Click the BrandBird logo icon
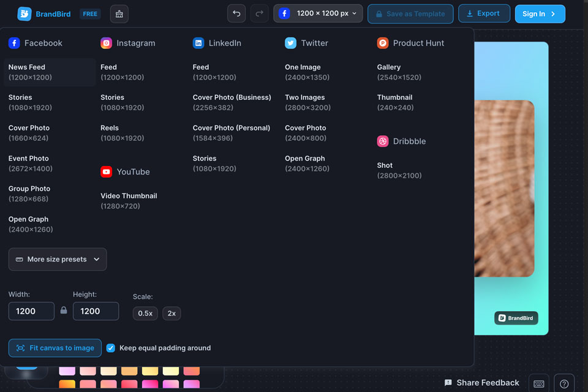The height and width of the screenshot is (392, 588). tap(24, 14)
